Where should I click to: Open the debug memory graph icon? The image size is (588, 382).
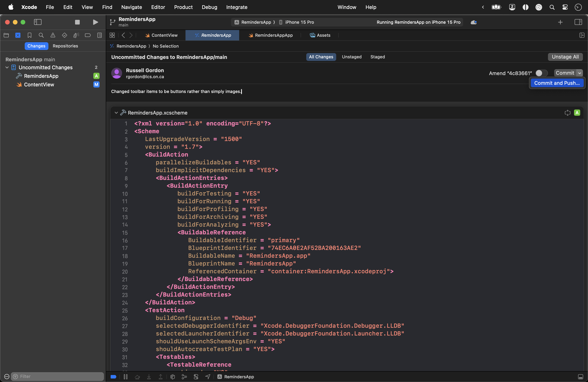point(184,377)
